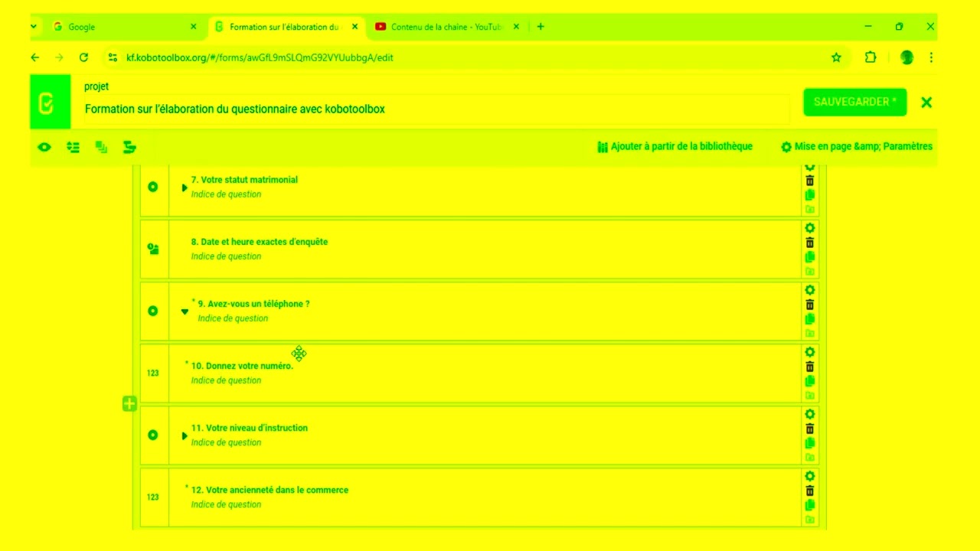The width and height of the screenshot is (980, 551).
Task: Open Chrome three-dot menu
Action: click(x=931, y=57)
